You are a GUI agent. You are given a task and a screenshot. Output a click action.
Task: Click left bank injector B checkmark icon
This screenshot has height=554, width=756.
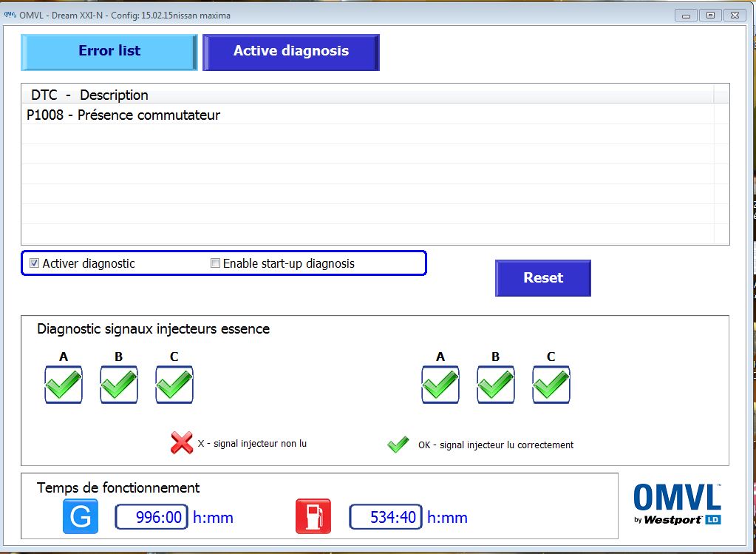pos(119,385)
